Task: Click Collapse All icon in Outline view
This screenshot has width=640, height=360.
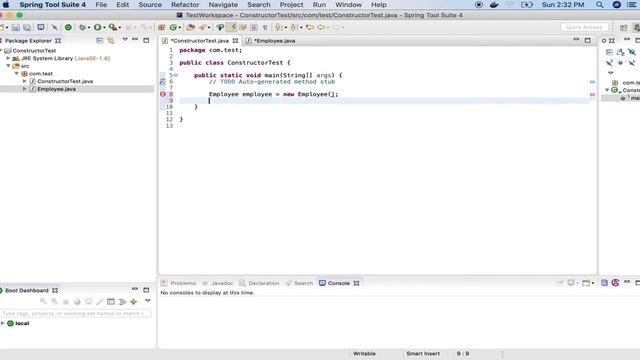Action: pyautogui.click(x=609, y=52)
